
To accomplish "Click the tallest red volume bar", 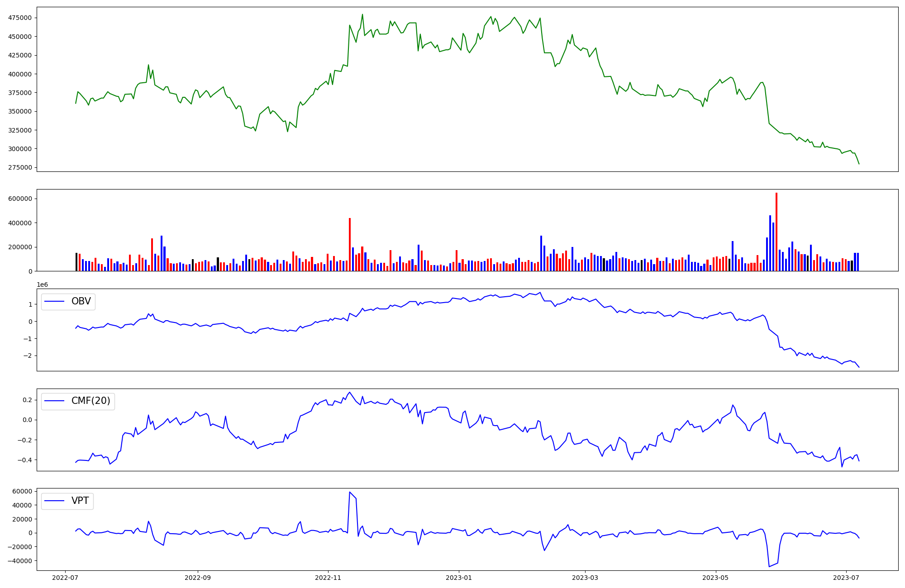I will 776,232.
